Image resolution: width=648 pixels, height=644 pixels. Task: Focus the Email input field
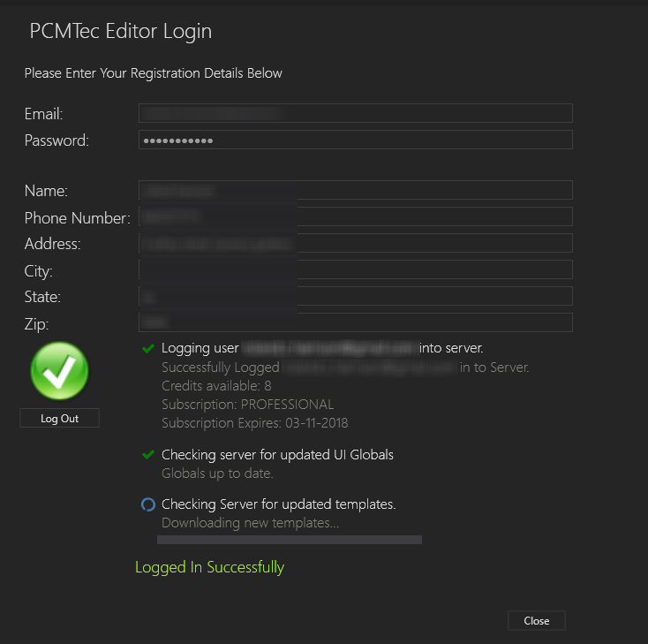coord(356,113)
